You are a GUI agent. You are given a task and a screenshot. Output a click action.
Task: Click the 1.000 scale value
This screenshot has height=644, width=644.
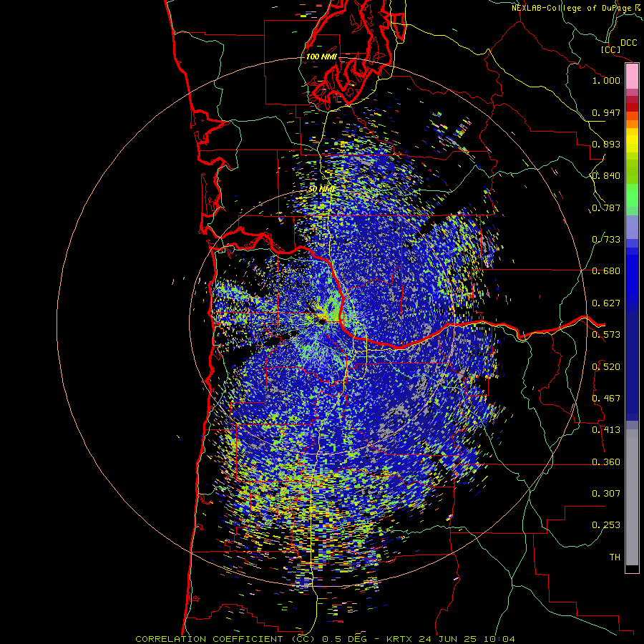click(x=606, y=80)
